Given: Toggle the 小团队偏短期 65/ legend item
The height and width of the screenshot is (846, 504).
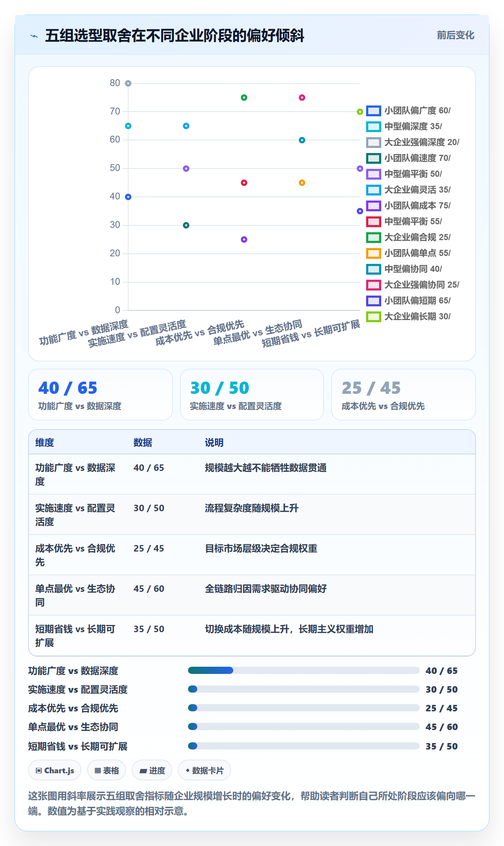Looking at the screenshot, I should point(408,301).
